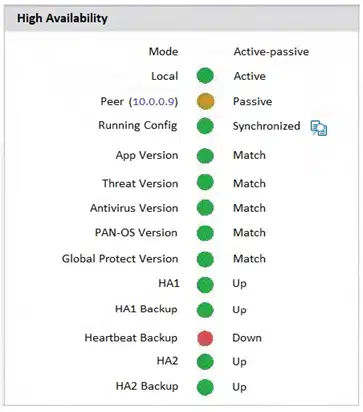This screenshot has width=363, height=412.
Task: Click the amber Peer status indicator
Action: coord(205,101)
